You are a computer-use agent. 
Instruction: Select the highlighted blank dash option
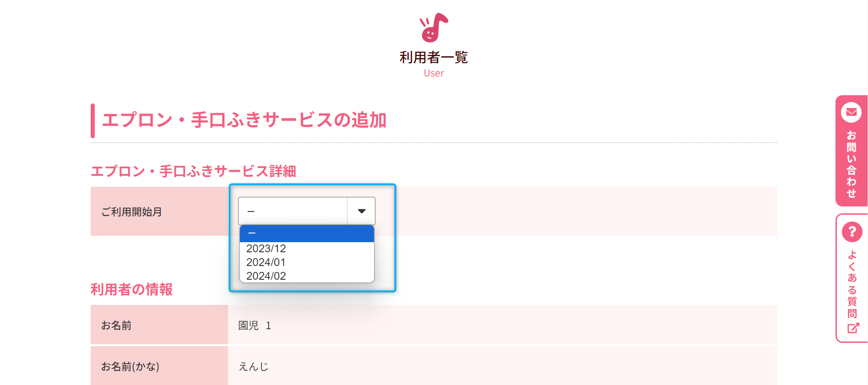click(307, 233)
